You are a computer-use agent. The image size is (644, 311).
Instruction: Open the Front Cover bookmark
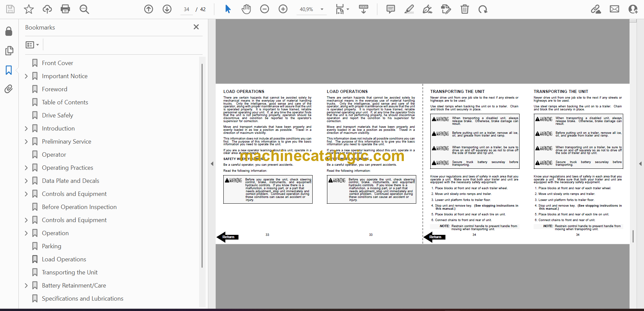[x=57, y=63]
